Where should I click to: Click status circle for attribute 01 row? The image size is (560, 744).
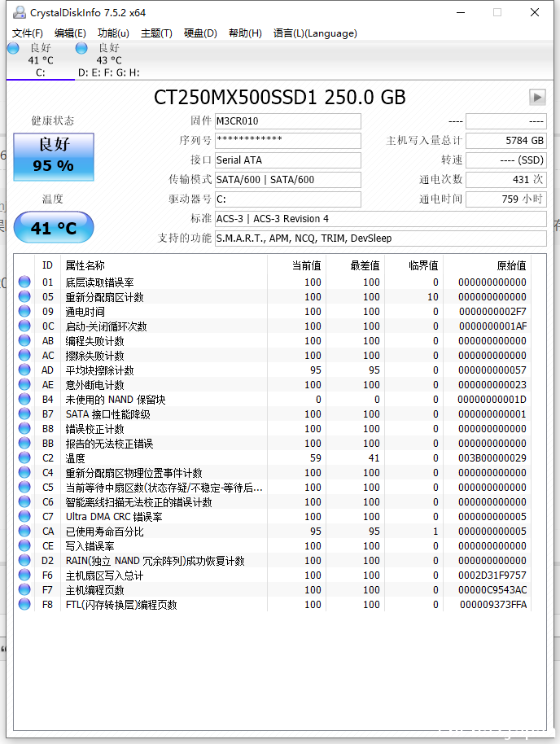click(24, 282)
